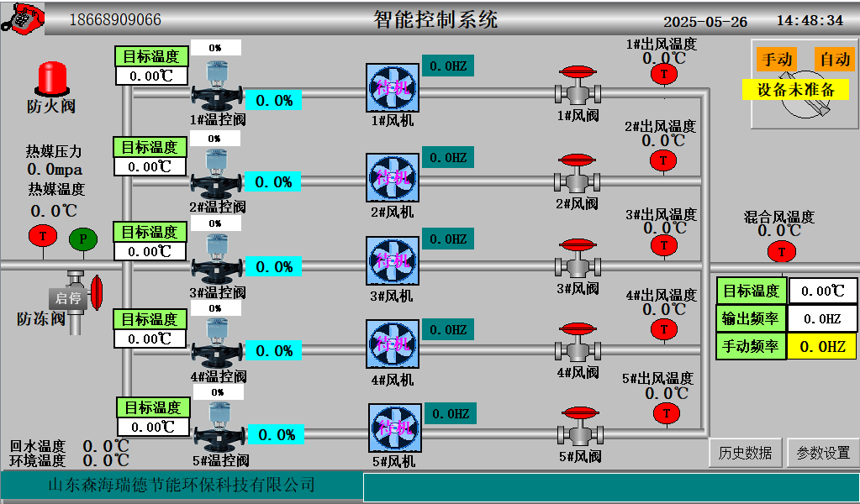This screenshot has width=860, height=504.
Task: Select the 3# fan icon
Action: point(393,261)
